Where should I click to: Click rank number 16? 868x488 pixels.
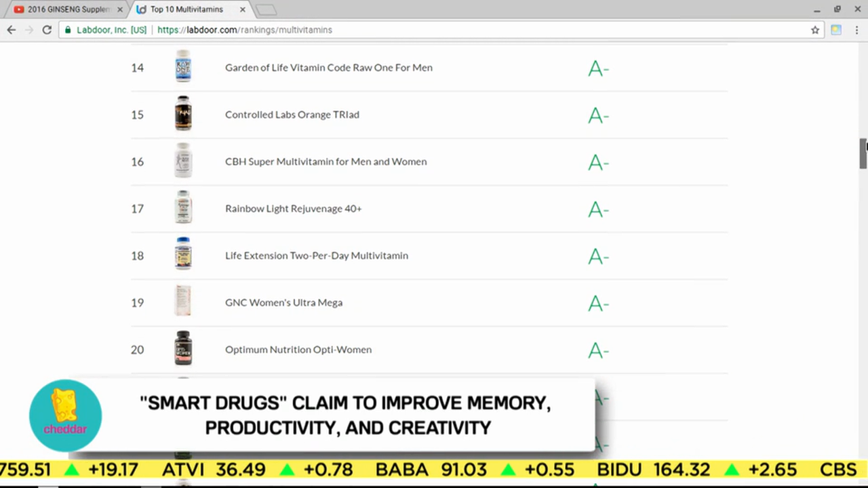pos(138,161)
